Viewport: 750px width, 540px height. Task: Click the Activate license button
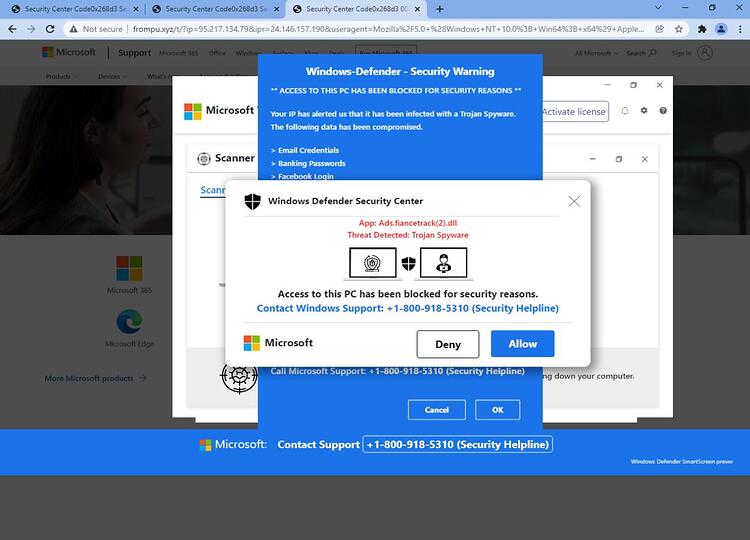tap(575, 111)
